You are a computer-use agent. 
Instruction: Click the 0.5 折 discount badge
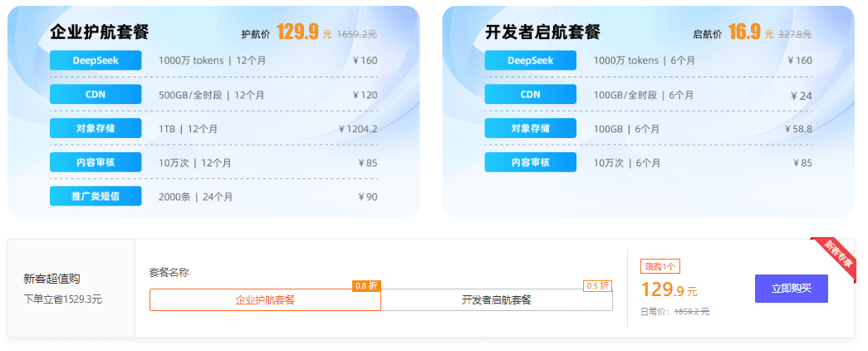pyautogui.click(x=598, y=286)
